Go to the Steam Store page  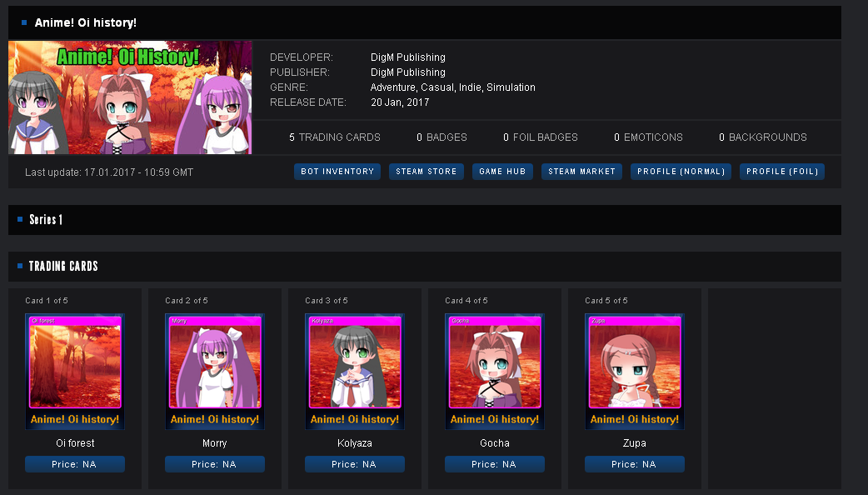[x=427, y=172]
